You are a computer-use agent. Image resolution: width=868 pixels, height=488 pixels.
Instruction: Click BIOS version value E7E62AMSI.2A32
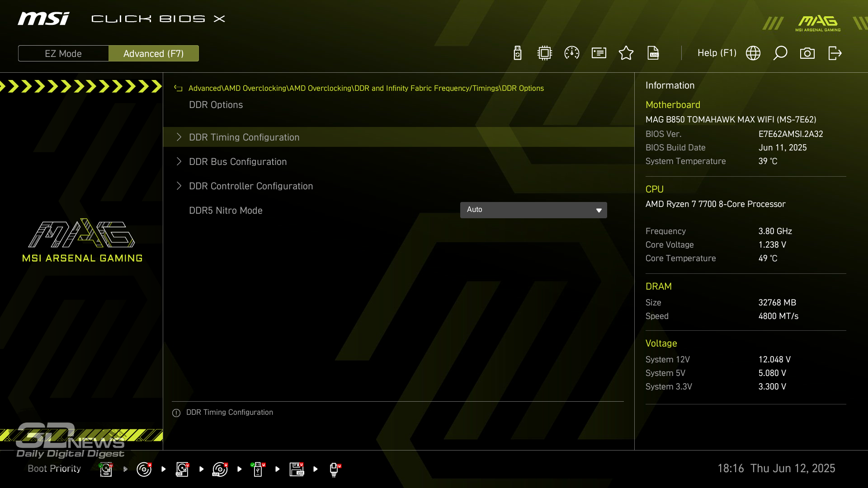coord(791,134)
